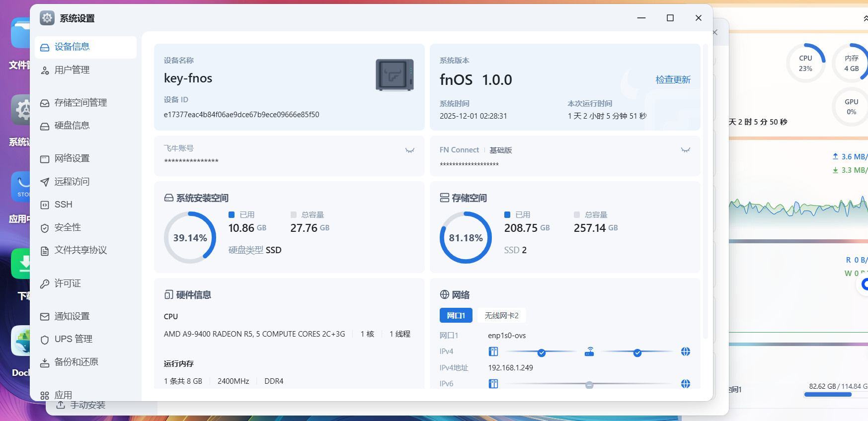Open UPS 管理 settings
Screen dimensions: 868x421
click(x=73, y=339)
